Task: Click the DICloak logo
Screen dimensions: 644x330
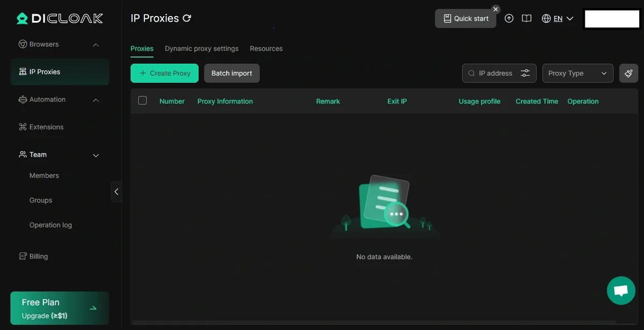Action: point(60,18)
